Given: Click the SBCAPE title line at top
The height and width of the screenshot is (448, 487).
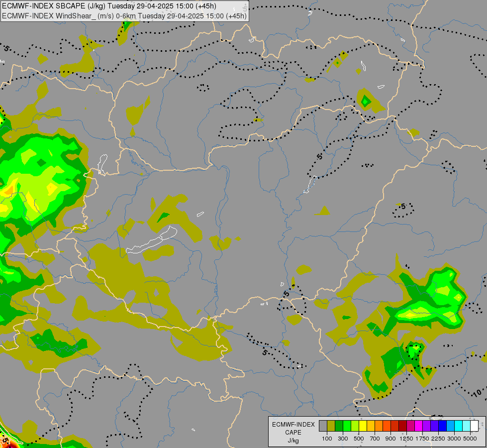Looking at the screenshot, I should pos(109,6).
